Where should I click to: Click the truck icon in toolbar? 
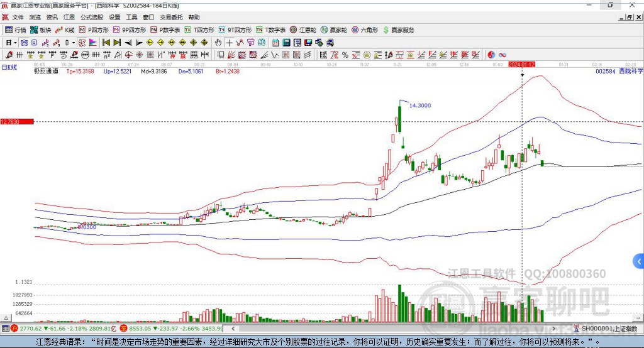point(330,43)
